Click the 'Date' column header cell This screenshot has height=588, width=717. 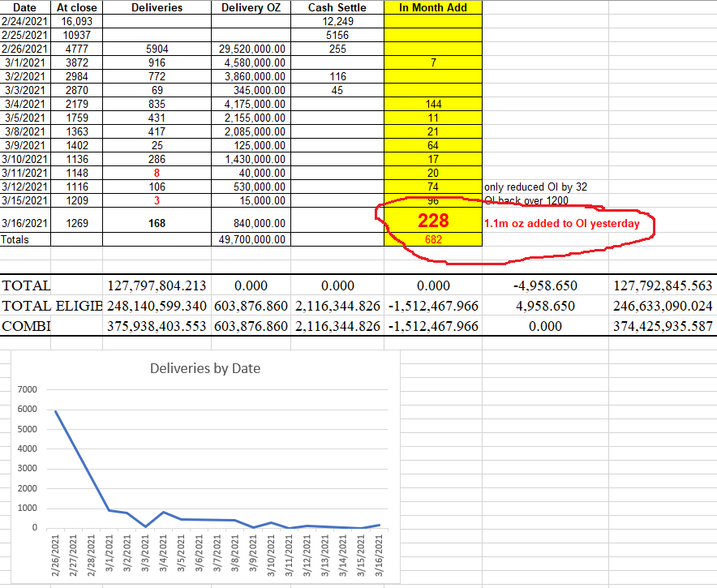pos(25,7)
